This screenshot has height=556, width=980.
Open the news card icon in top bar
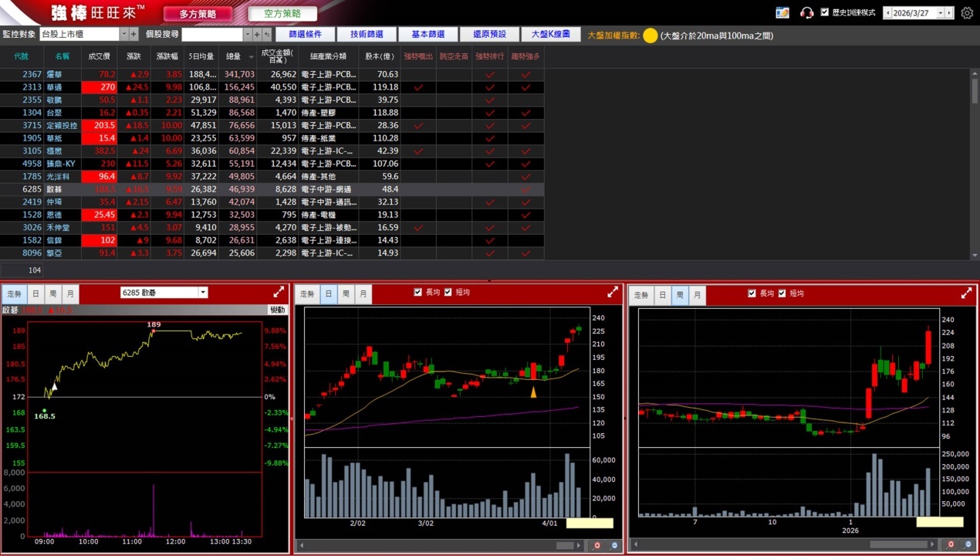pyautogui.click(x=782, y=13)
